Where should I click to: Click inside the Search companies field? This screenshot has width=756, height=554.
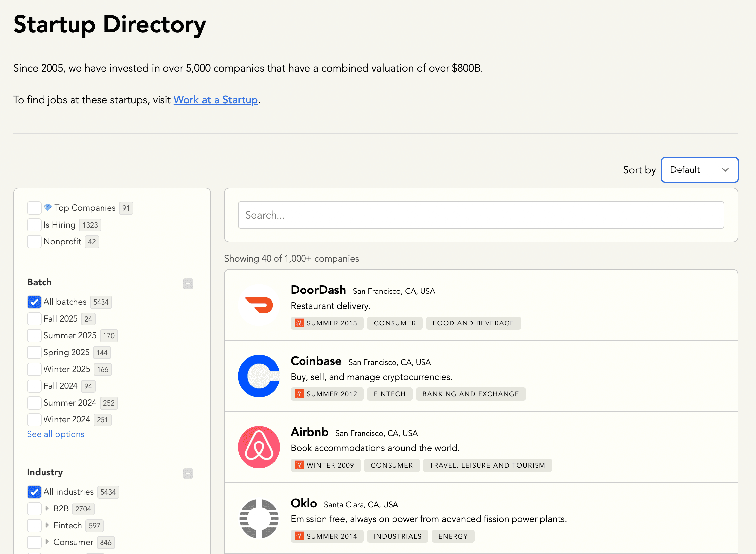point(480,215)
